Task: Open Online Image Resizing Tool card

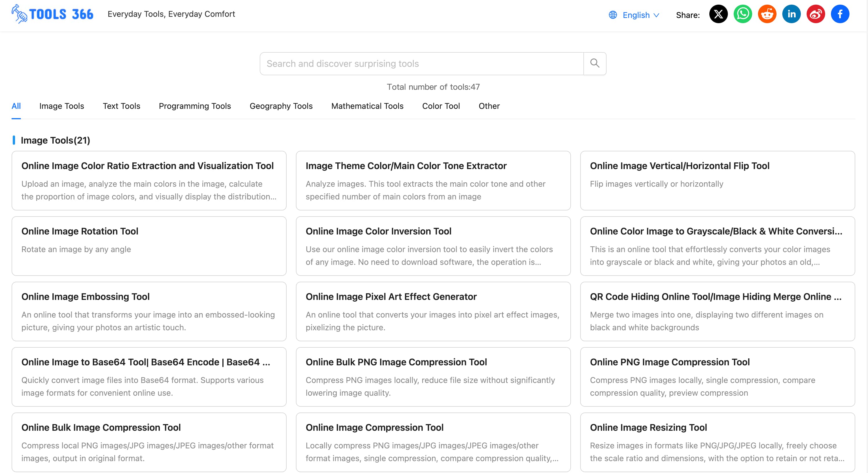Action: click(717, 442)
